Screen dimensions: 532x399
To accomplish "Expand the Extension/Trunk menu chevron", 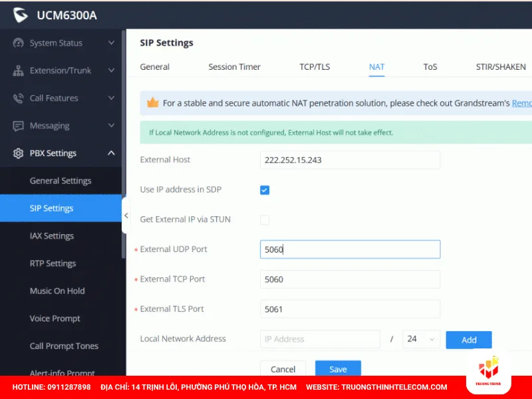I will point(111,70).
